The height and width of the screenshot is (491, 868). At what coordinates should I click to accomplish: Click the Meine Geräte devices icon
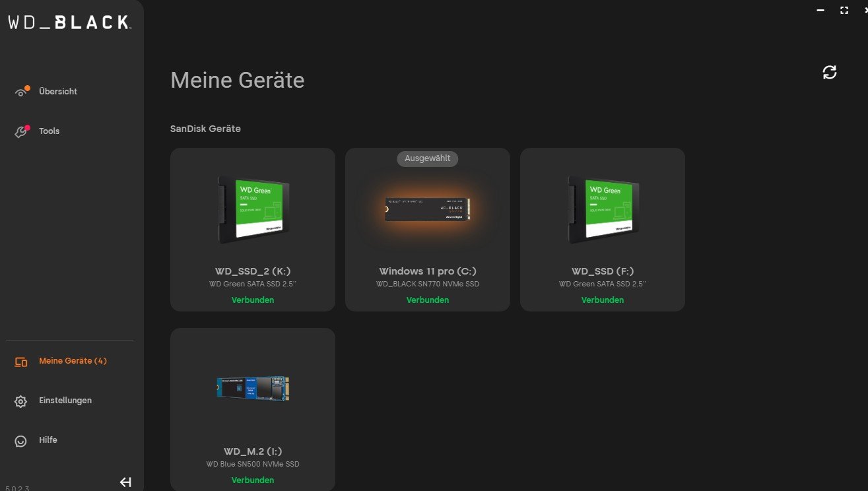click(x=21, y=361)
